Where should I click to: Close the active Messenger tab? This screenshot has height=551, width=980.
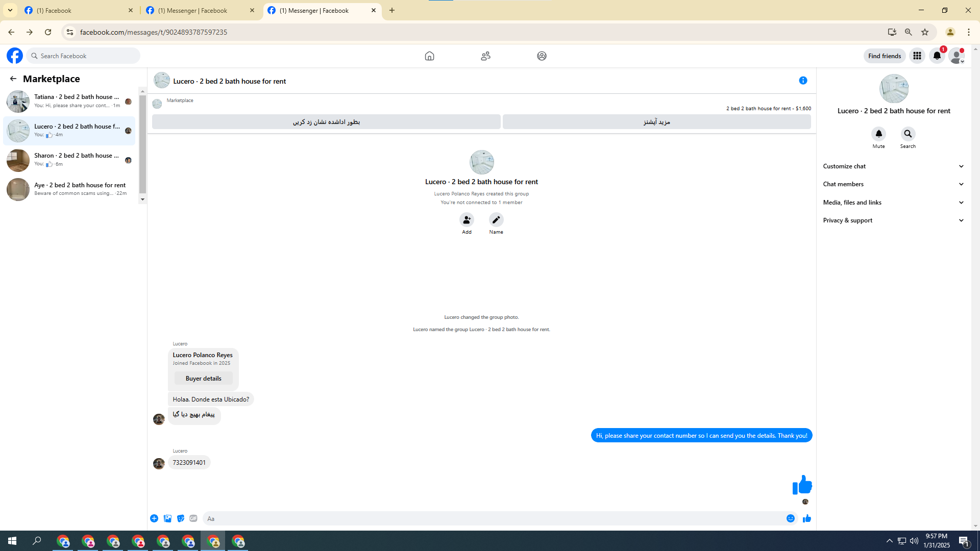[374, 10]
